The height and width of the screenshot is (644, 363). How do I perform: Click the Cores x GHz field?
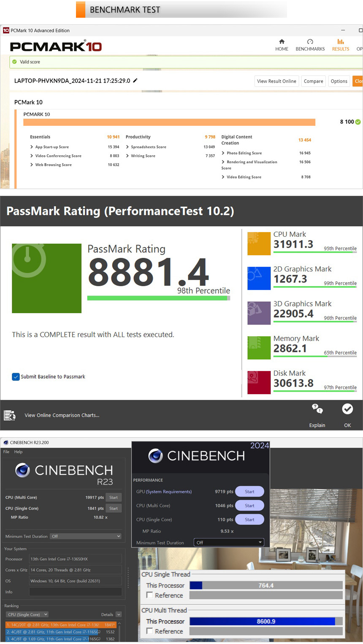tap(75, 570)
